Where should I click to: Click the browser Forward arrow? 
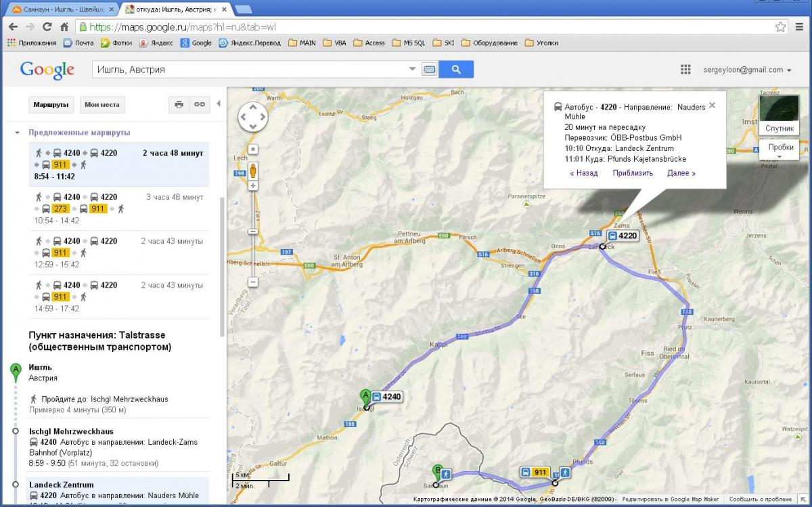tap(30, 27)
